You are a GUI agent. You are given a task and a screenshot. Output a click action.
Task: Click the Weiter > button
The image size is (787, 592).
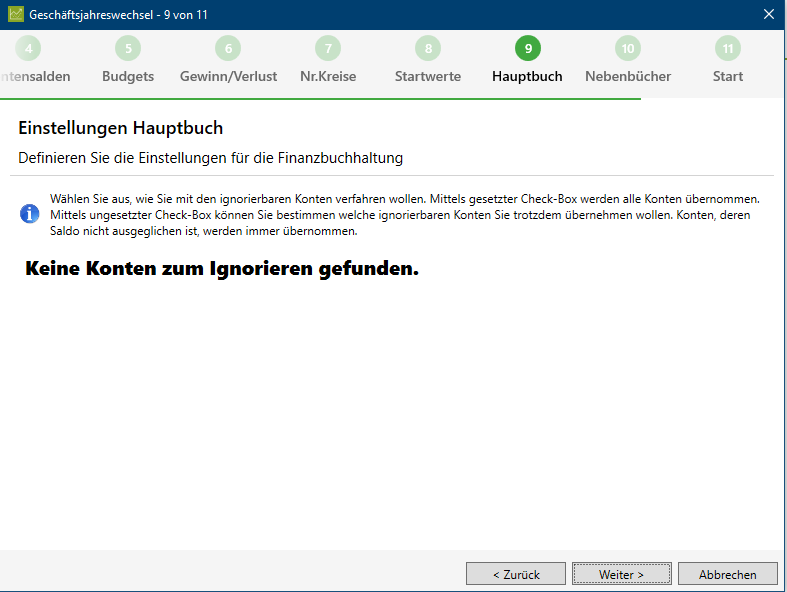pos(621,574)
